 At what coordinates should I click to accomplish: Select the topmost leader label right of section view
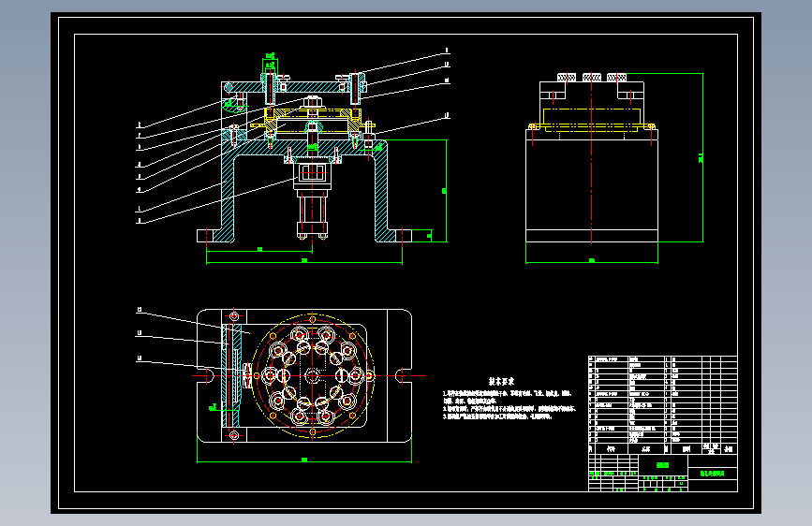click(447, 51)
